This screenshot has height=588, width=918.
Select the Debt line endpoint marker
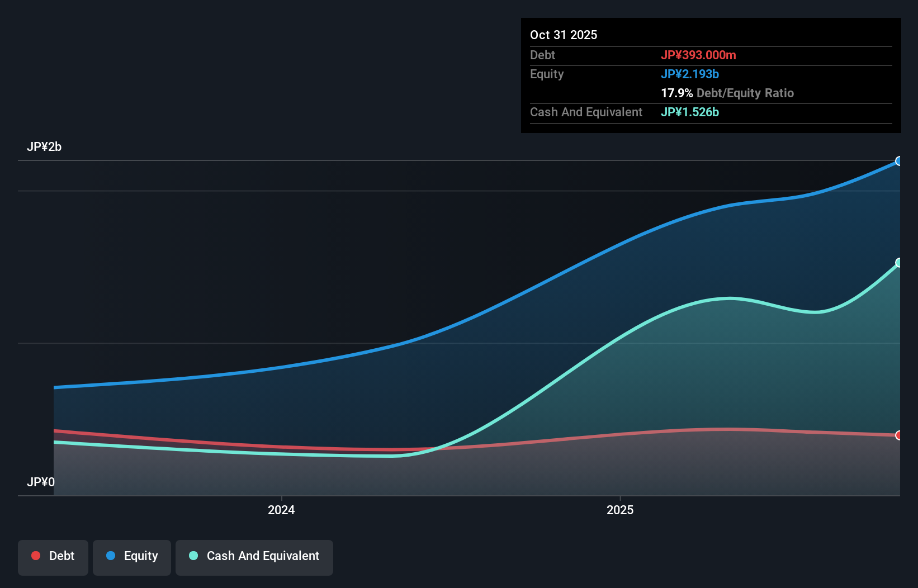tap(899, 434)
